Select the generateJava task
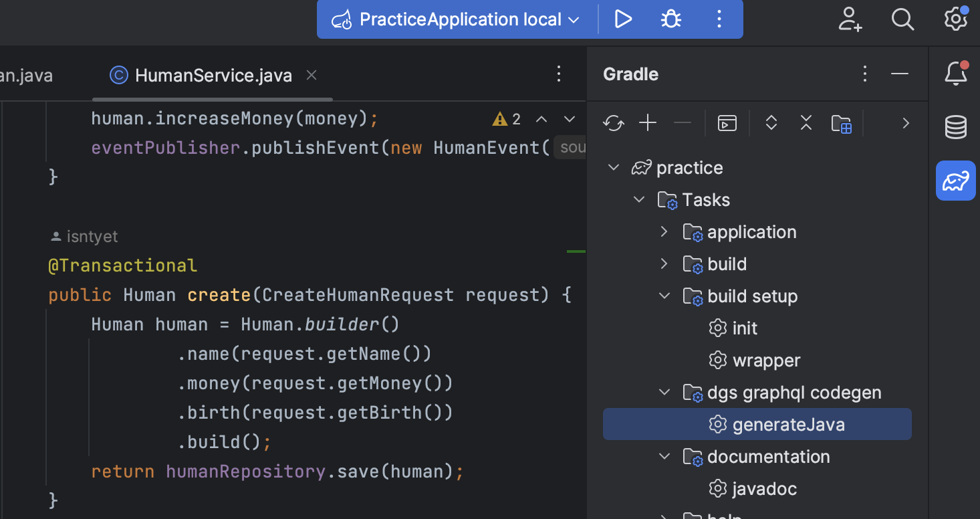 pos(789,424)
